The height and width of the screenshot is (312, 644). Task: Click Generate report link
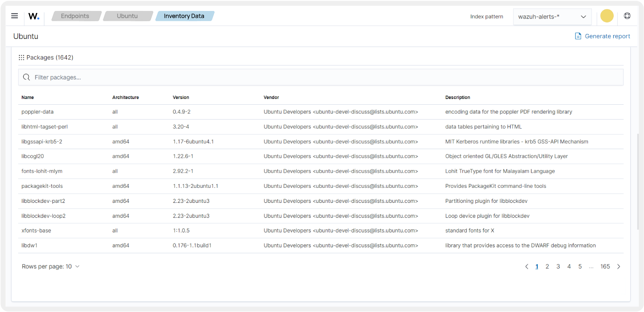[x=607, y=36]
